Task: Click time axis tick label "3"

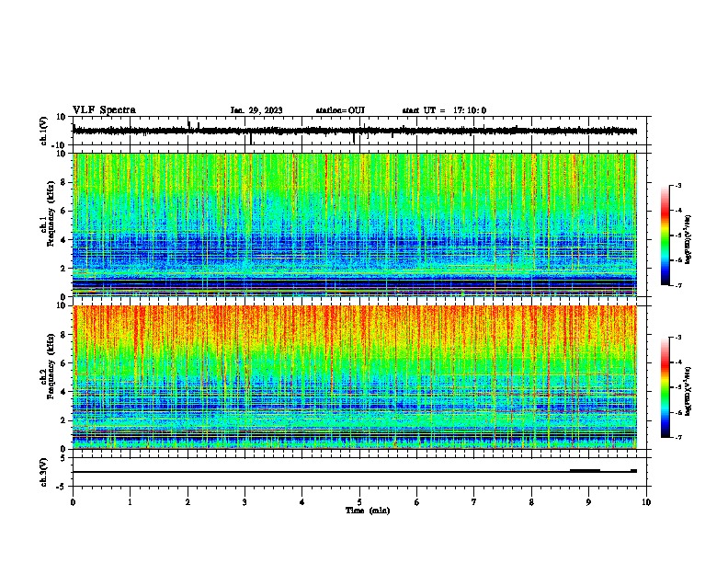Action: tap(245, 502)
